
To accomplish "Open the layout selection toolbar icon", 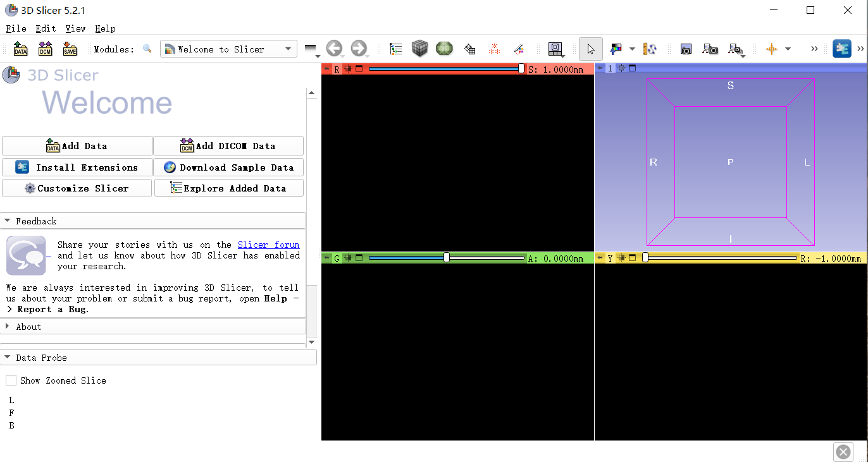I will [x=555, y=49].
